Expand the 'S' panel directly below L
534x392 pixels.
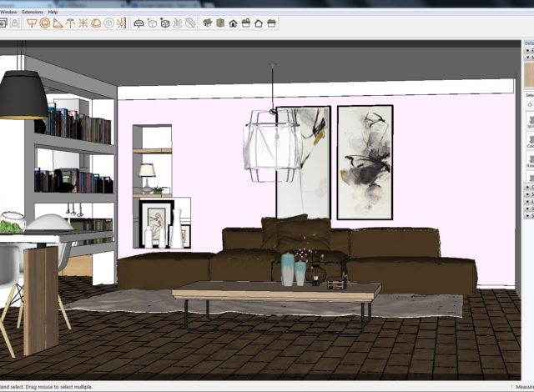pos(529,209)
